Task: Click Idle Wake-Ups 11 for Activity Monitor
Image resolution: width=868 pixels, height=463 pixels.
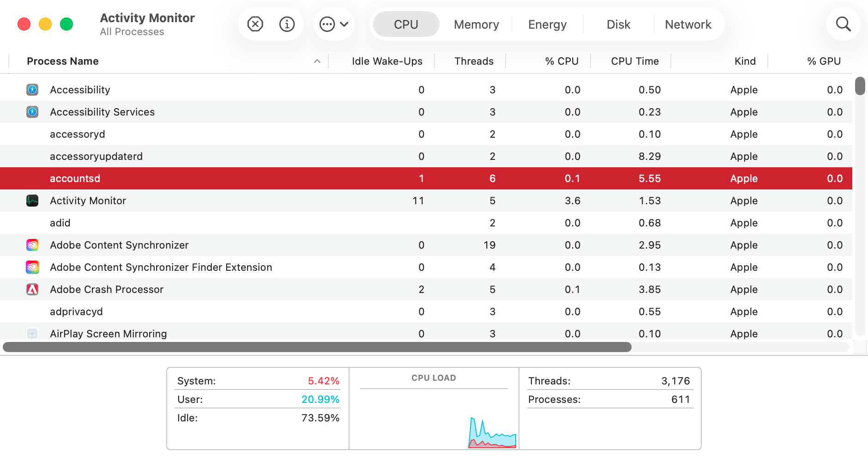Action: pyautogui.click(x=418, y=201)
